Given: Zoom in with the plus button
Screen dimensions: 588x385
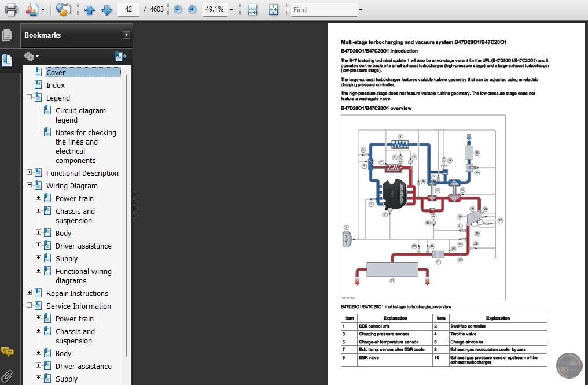Looking at the screenshot, I should point(192,9).
